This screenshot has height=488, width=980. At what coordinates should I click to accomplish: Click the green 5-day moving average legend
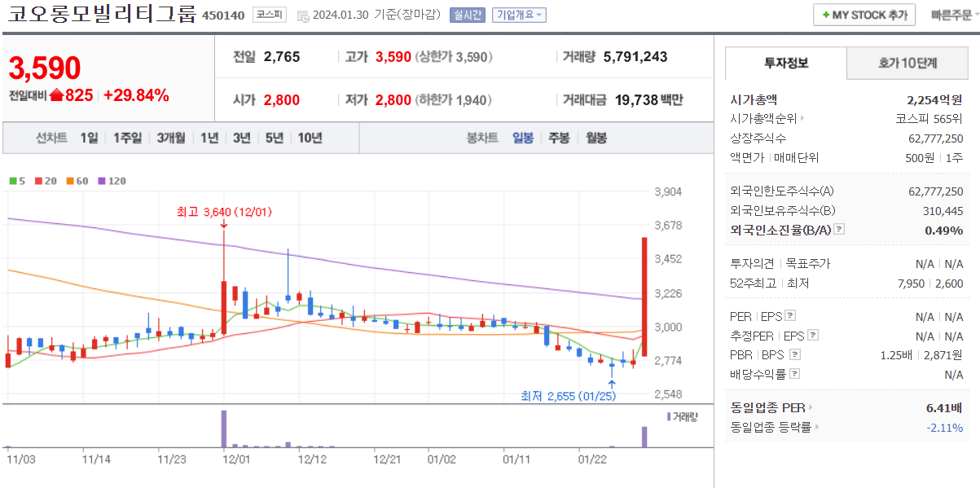pyautogui.click(x=17, y=181)
